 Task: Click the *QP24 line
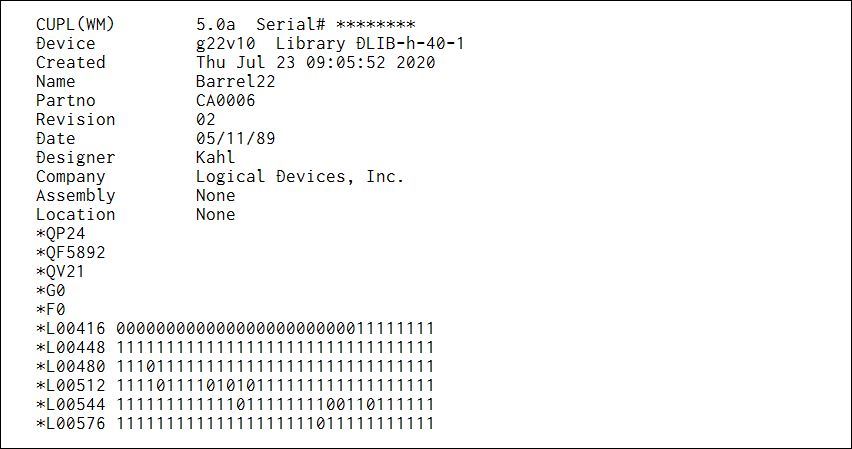(61, 233)
